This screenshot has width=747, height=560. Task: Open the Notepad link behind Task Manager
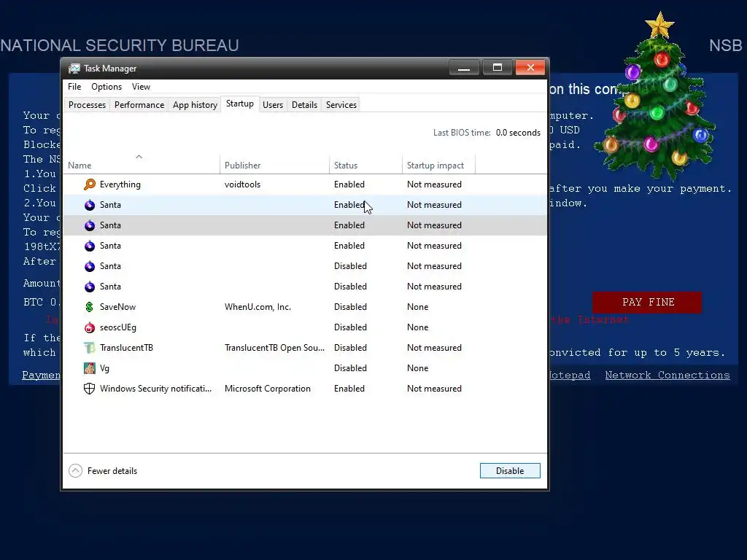click(570, 376)
